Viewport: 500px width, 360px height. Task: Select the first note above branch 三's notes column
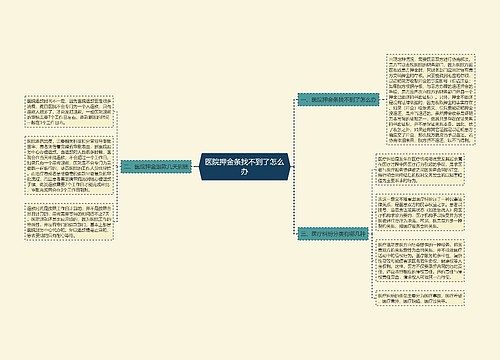[420, 169]
